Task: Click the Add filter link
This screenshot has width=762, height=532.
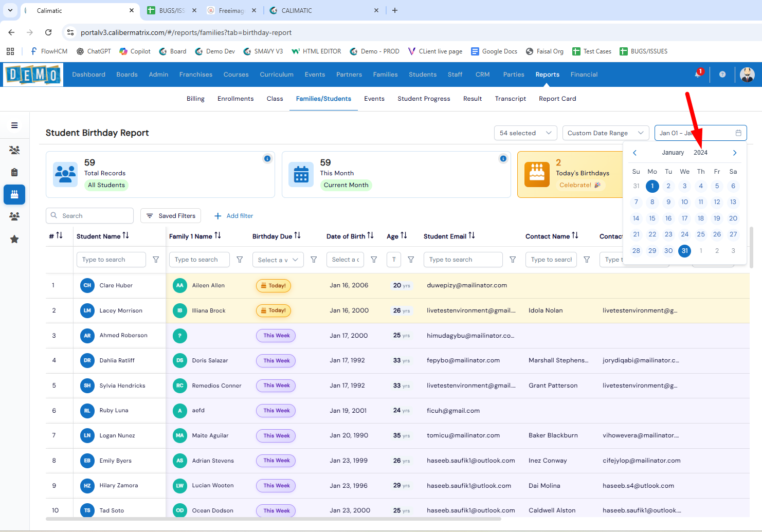Action: coord(234,216)
